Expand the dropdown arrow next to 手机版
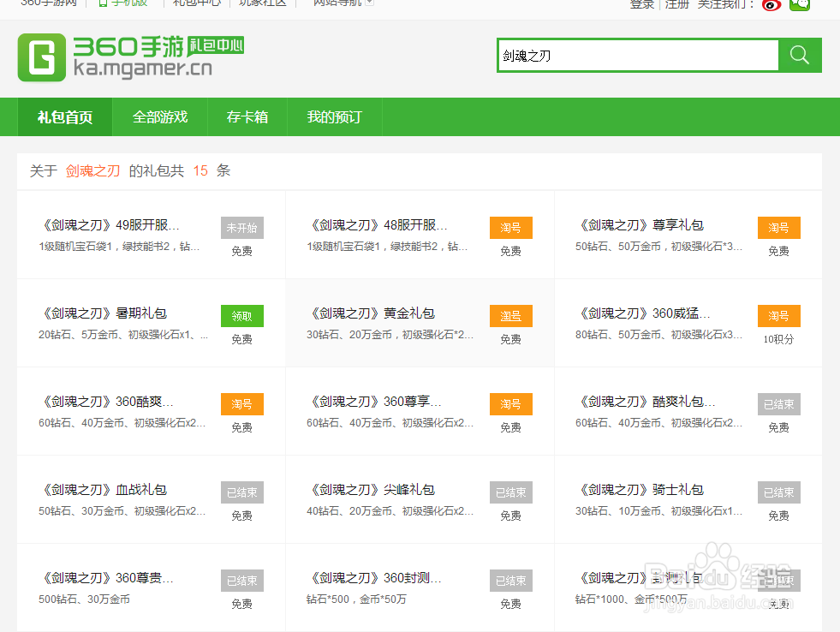 153,3
